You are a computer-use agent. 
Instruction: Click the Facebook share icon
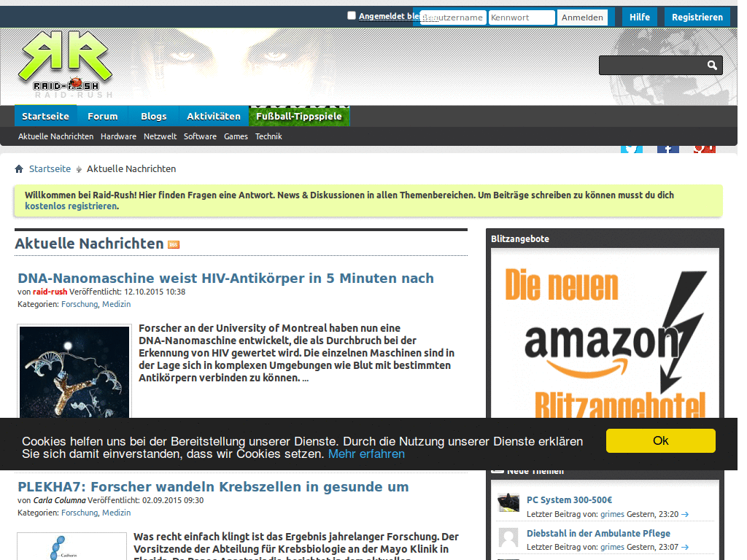pyautogui.click(x=668, y=149)
